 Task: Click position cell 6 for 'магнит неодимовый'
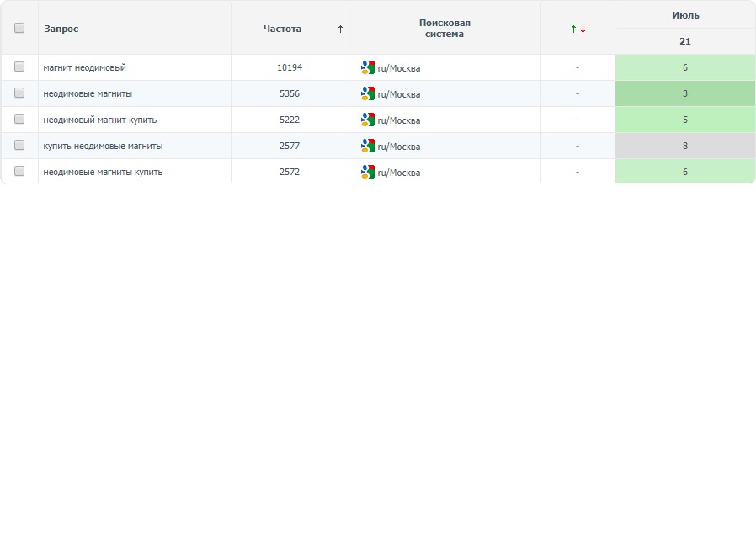click(685, 67)
